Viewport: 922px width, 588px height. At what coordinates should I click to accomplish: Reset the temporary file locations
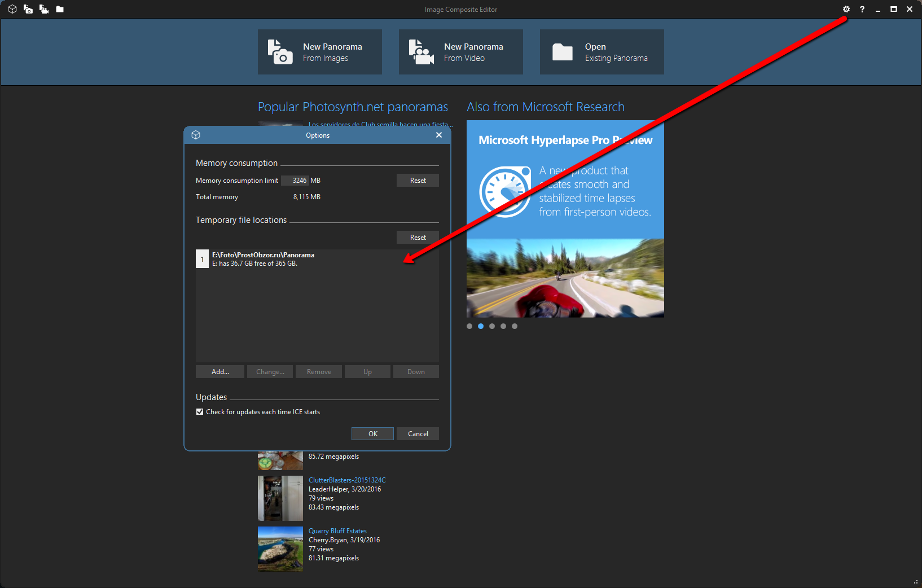coord(418,238)
